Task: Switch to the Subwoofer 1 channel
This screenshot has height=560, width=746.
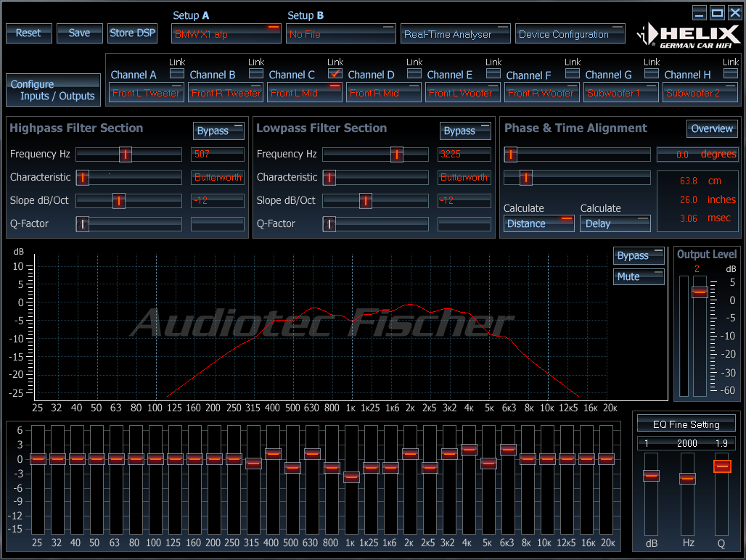Action: 621,93
